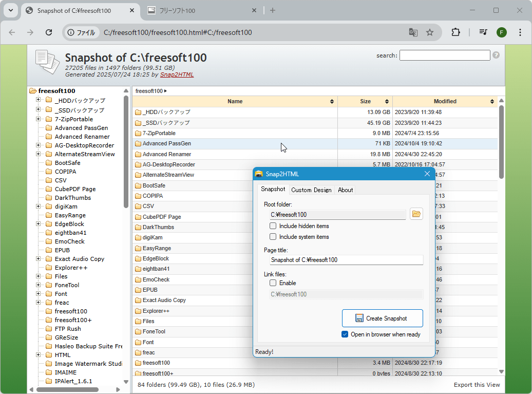
Task: Open the Exact Audio Copy folder row
Action: pyautogui.click(x=164, y=300)
